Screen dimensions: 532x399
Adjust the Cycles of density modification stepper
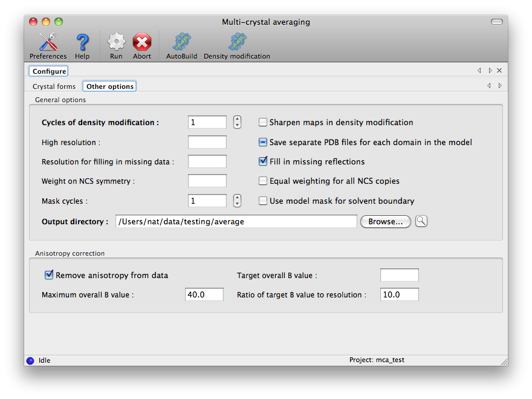coord(237,122)
